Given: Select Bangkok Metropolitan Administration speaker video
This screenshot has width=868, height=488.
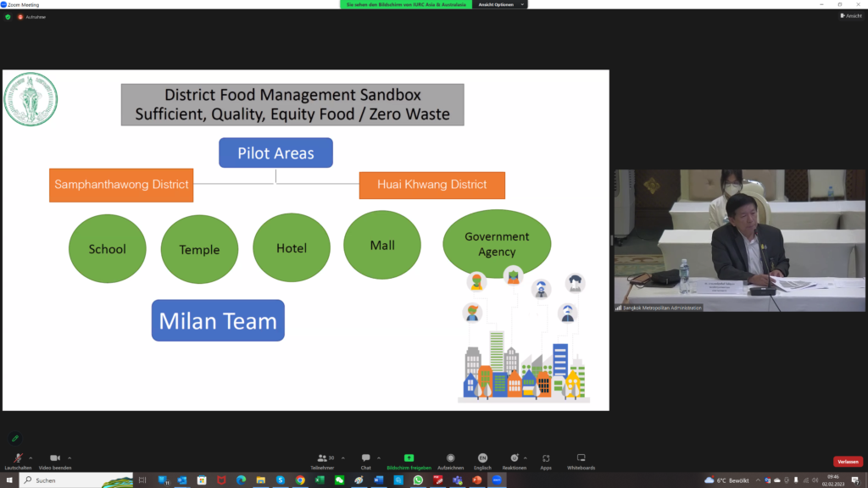Looking at the screenshot, I should pyautogui.click(x=739, y=240).
